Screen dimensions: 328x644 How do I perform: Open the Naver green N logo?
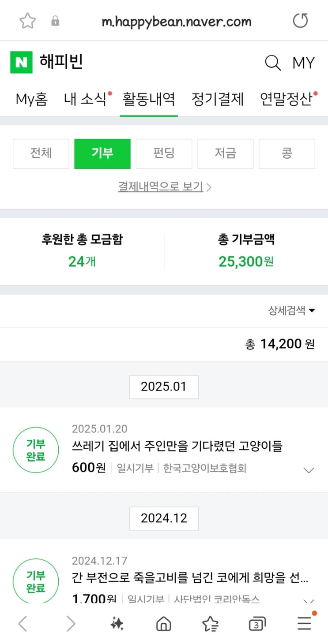tap(21, 63)
